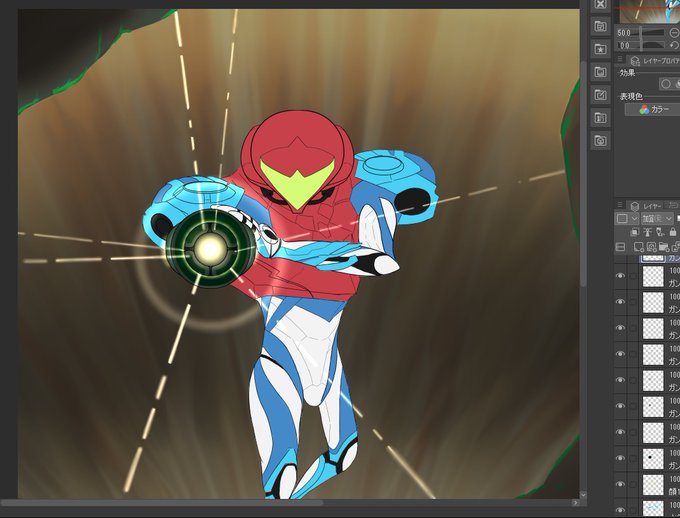Tick the checkbox beside the 顔 layer
The height and width of the screenshot is (518, 680).
point(633,484)
